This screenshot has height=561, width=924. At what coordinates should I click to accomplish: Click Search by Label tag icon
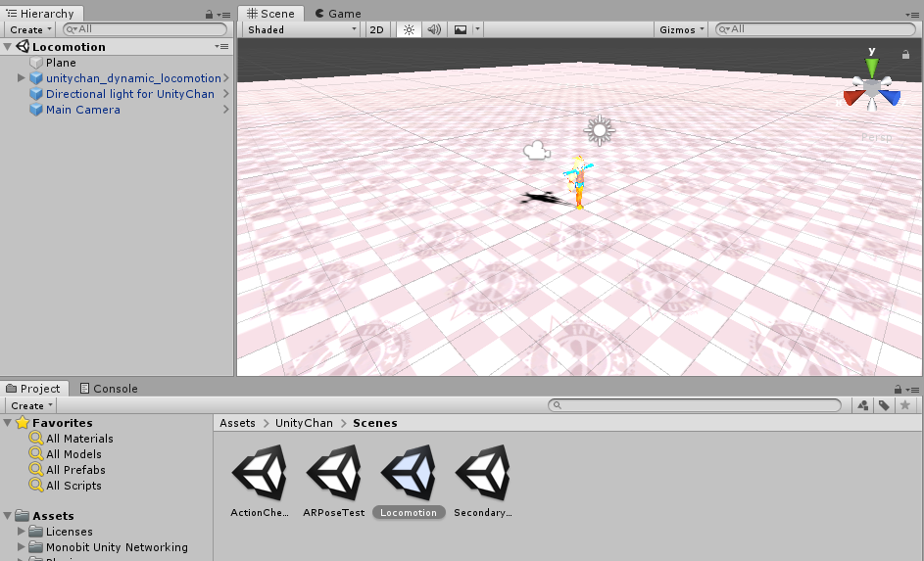point(884,405)
